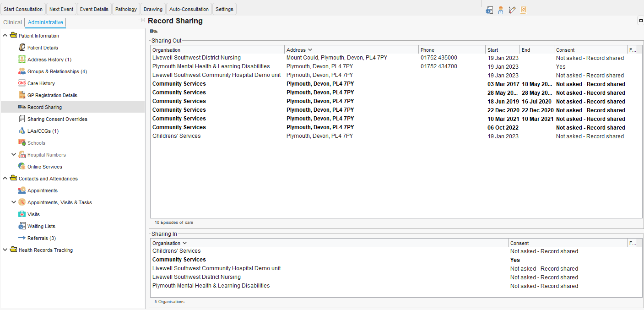This screenshot has height=310, width=644.
Task: Select Community Services row starting 18 Jun 2019
Action: [396, 101]
